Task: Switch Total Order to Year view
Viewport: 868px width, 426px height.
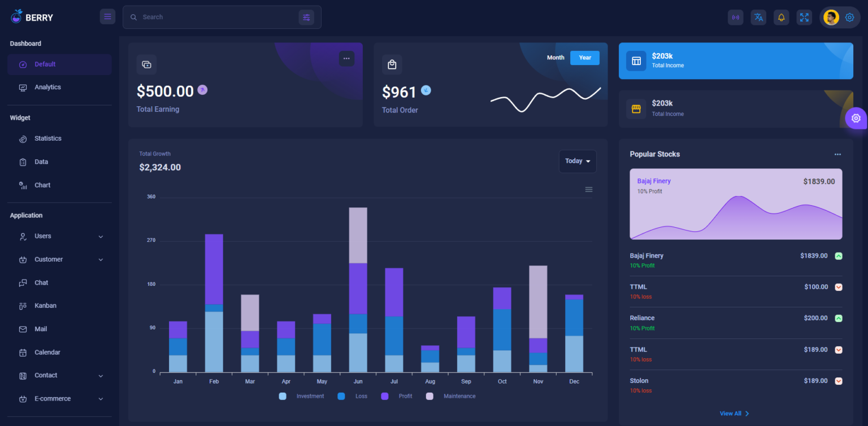Action: click(x=585, y=58)
